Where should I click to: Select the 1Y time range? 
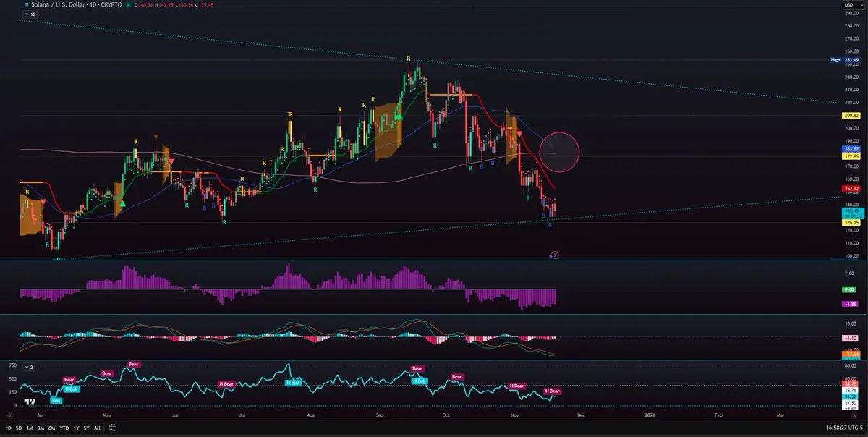click(x=76, y=428)
